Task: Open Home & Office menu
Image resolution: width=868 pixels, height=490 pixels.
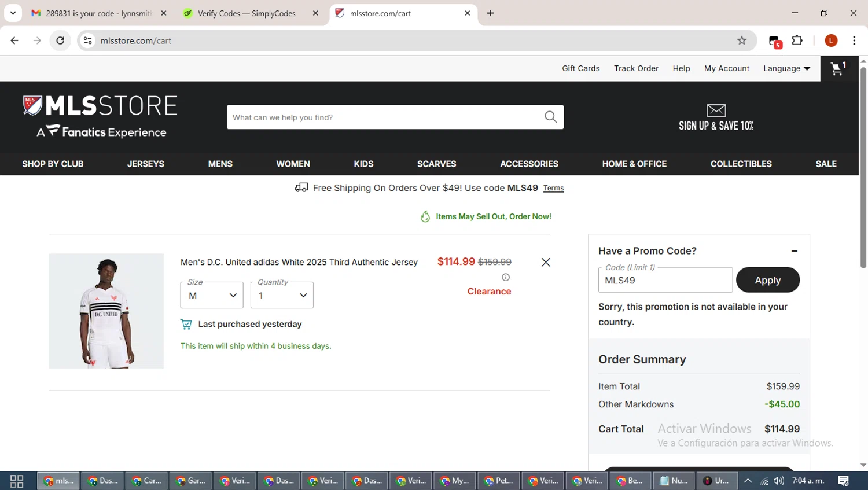Action: pos(634,164)
